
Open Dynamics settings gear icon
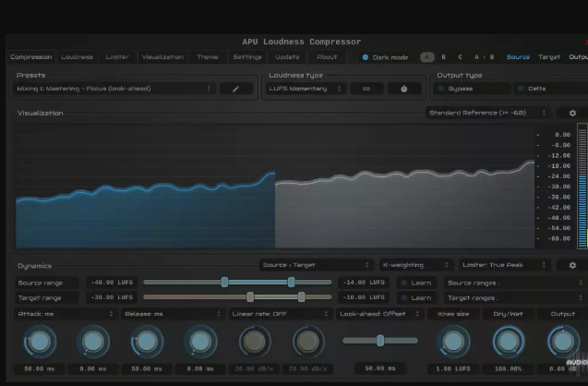click(572, 265)
